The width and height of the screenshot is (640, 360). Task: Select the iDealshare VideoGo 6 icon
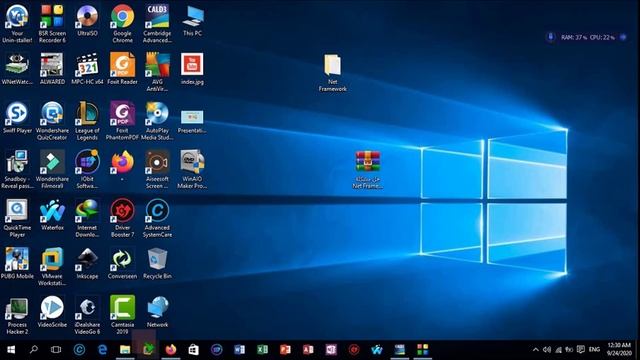click(87, 315)
